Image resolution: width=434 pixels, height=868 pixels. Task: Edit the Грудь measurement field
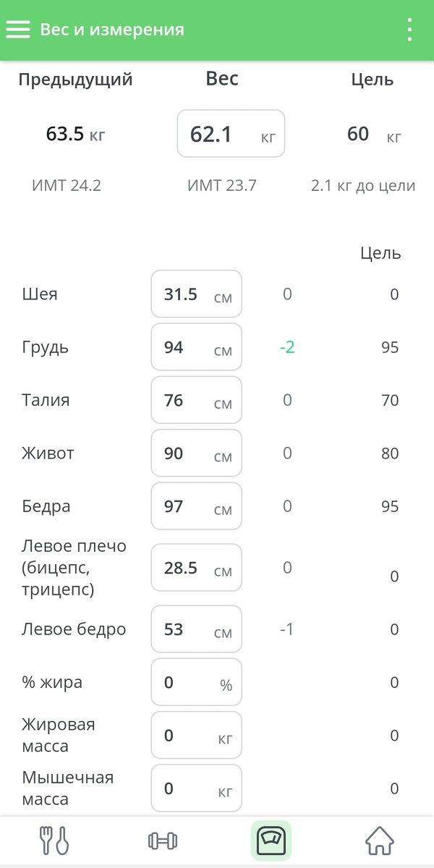[195, 347]
